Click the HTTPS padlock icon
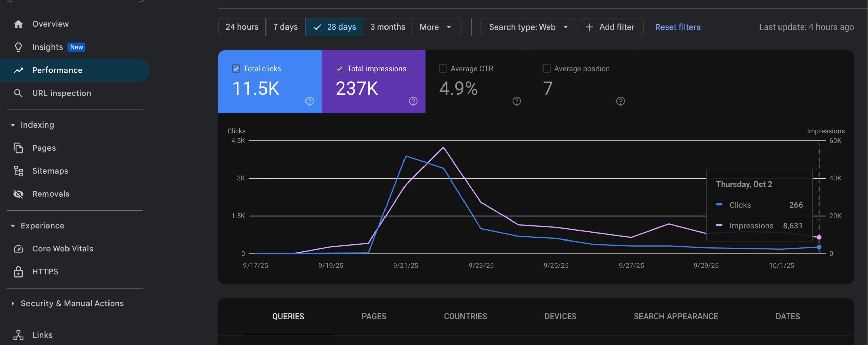This screenshot has width=868, height=345. click(18, 272)
